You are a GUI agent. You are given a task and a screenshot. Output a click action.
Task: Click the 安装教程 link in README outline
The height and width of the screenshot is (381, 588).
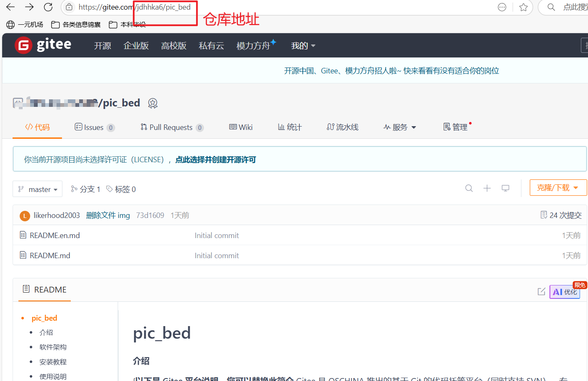coord(53,361)
